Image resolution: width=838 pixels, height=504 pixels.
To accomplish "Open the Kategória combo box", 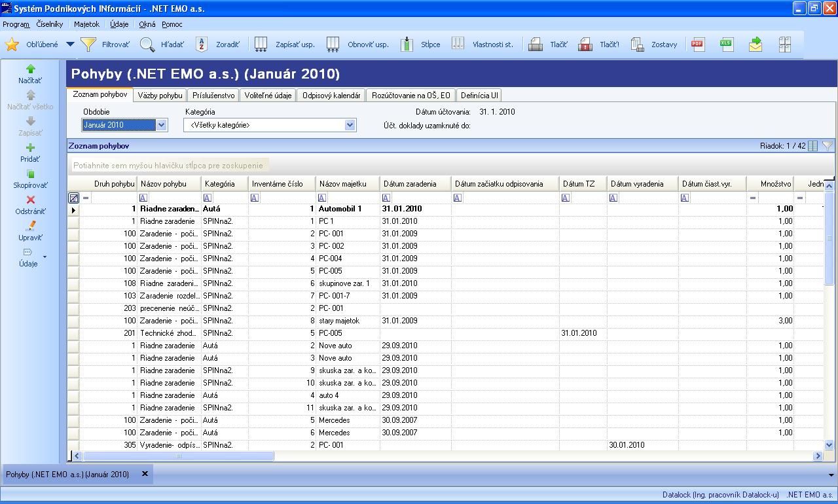I will [350, 125].
